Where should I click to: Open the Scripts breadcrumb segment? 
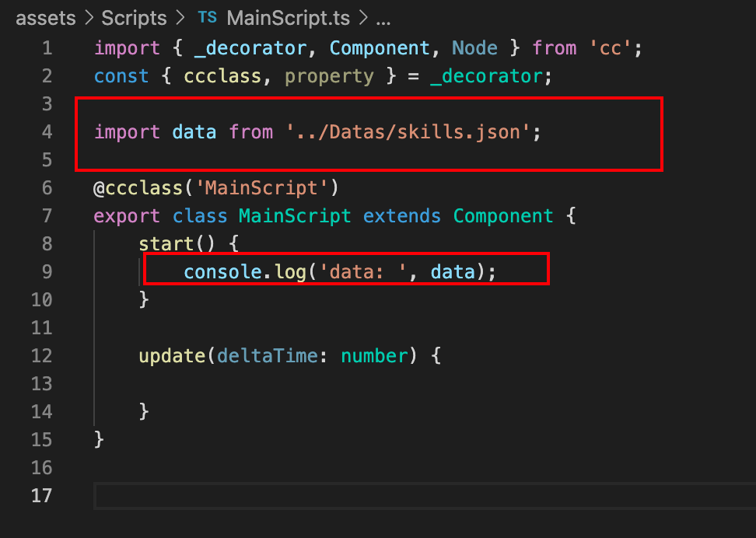coord(133,18)
